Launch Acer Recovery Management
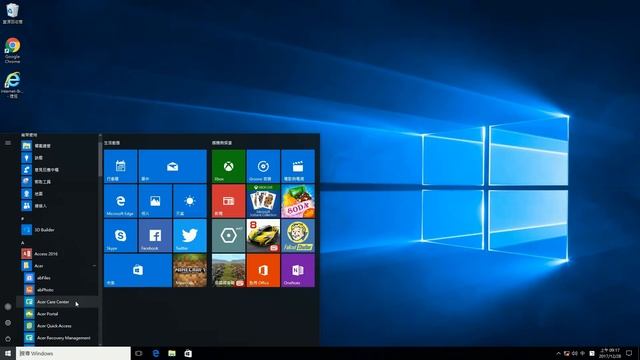 click(x=57, y=338)
